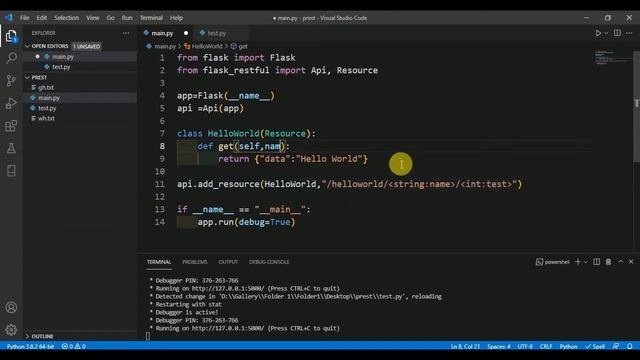Open the View menu

[x=93, y=18]
